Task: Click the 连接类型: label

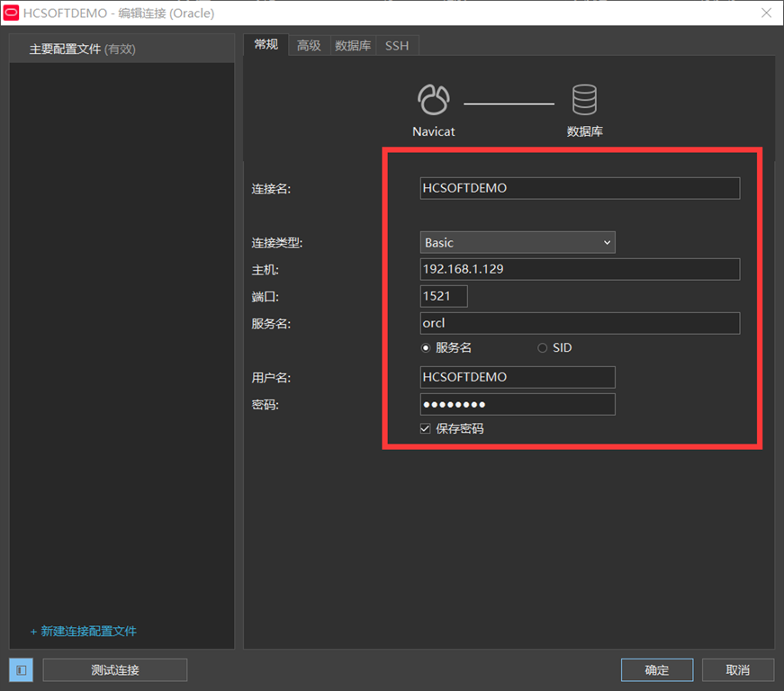Action: [277, 243]
